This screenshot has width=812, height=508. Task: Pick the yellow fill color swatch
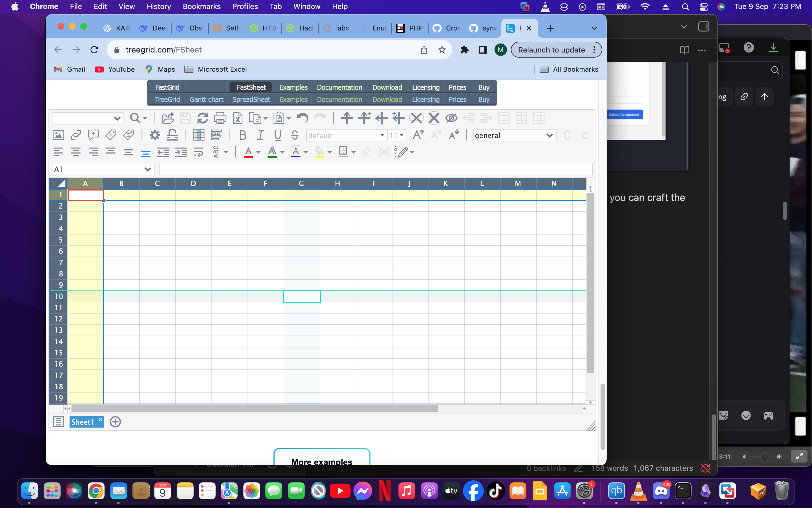tap(319, 152)
